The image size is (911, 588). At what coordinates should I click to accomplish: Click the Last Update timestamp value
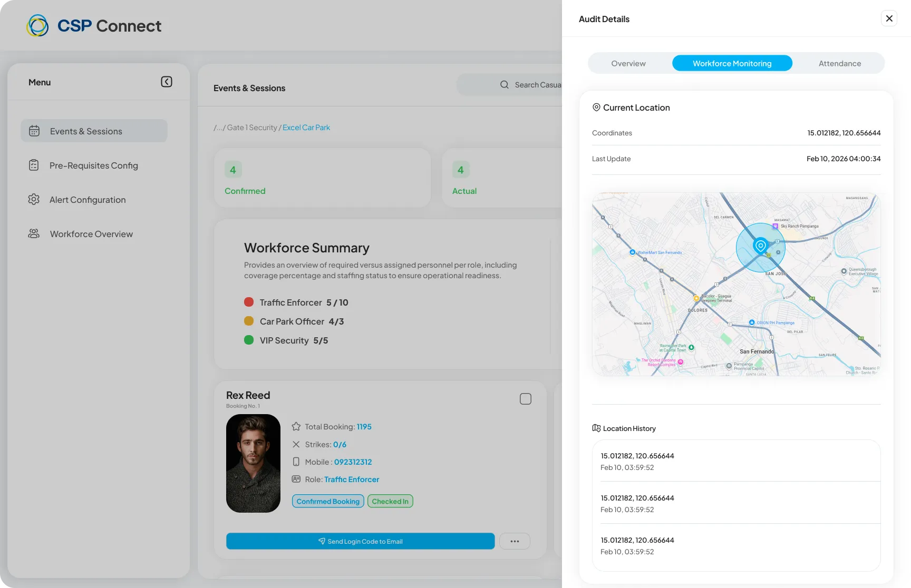coord(844,159)
